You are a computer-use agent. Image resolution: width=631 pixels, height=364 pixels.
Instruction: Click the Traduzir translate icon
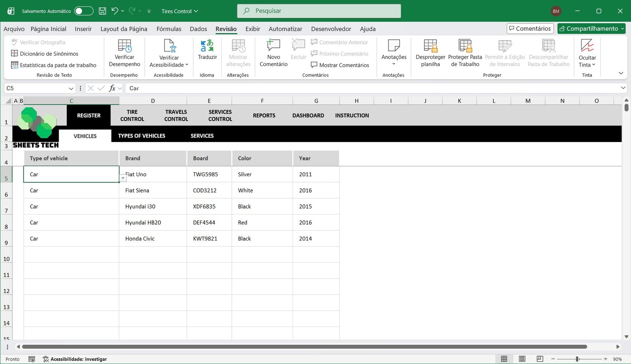tap(207, 46)
